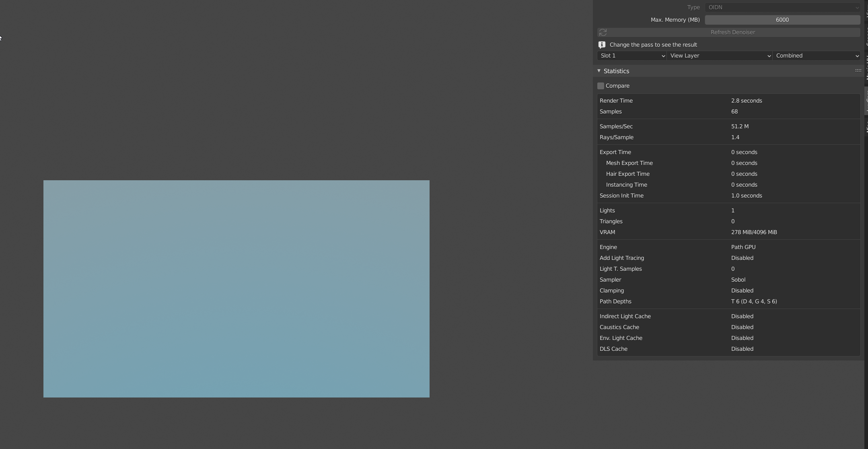Screen dimensions: 868x449
Task: Click the Statistics panel header label
Action: click(x=616, y=71)
